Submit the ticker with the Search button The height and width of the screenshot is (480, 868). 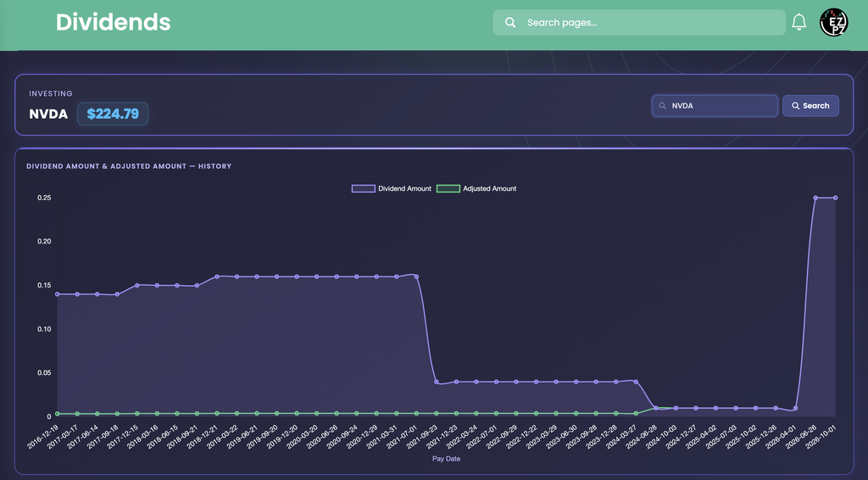(x=810, y=106)
